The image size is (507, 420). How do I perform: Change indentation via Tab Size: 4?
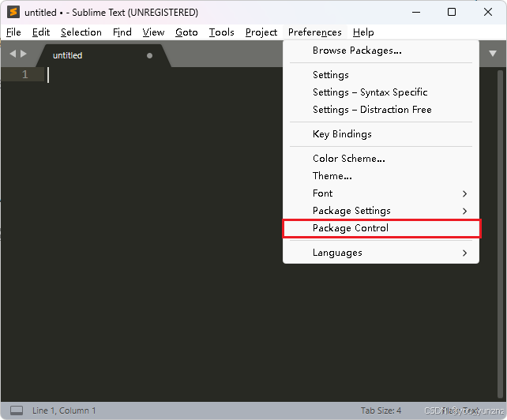click(381, 411)
